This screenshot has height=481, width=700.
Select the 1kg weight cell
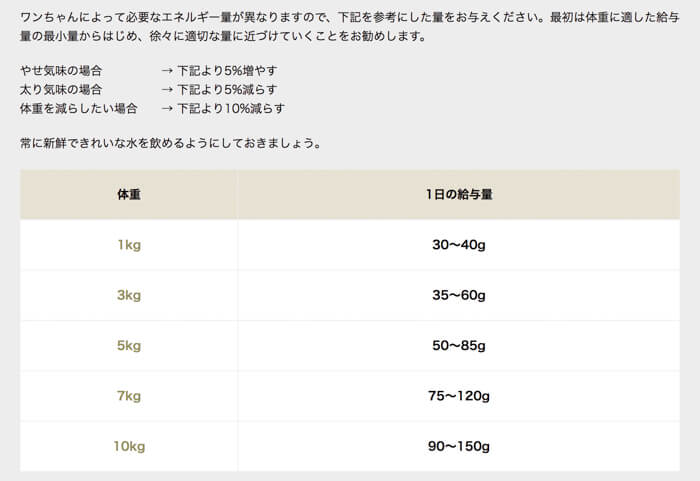tap(129, 245)
